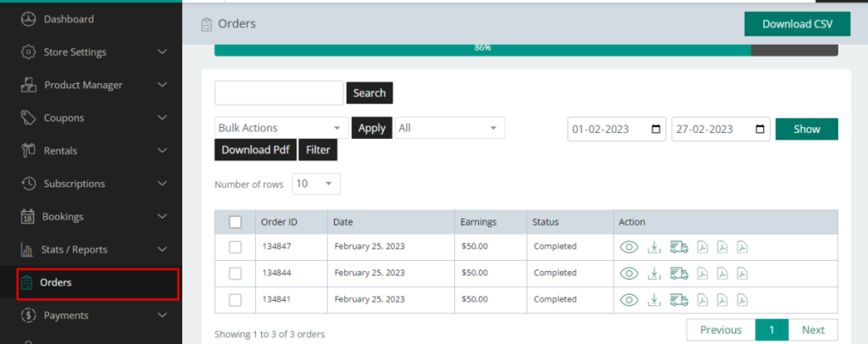Open Dashboard from the sidebar
Image resolution: width=868 pixels, height=344 pixels.
pyautogui.click(x=68, y=19)
